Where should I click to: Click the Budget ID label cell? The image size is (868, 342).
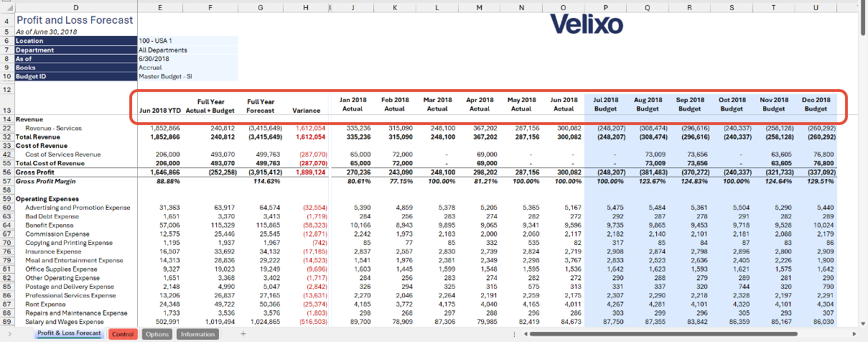click(x=76, y=75)
